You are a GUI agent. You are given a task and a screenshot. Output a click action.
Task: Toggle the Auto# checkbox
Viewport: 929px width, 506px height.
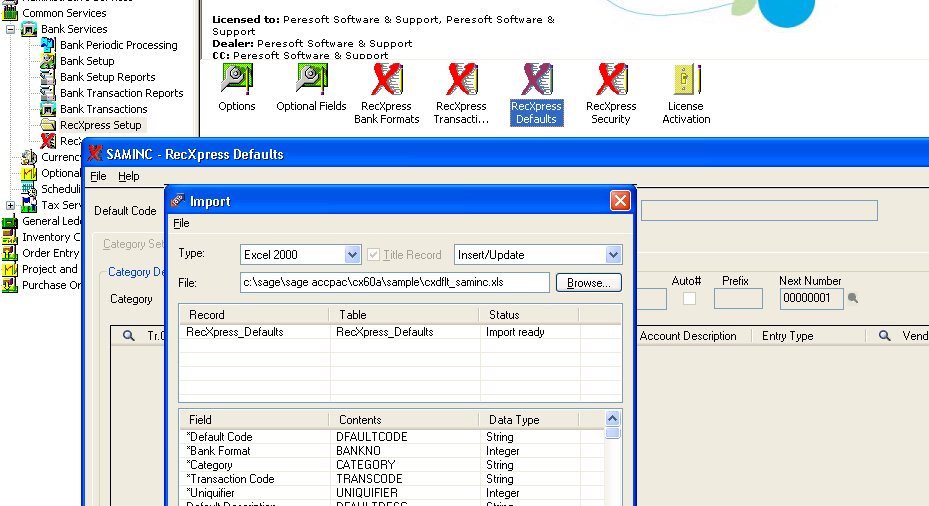[x=689, y=298]
